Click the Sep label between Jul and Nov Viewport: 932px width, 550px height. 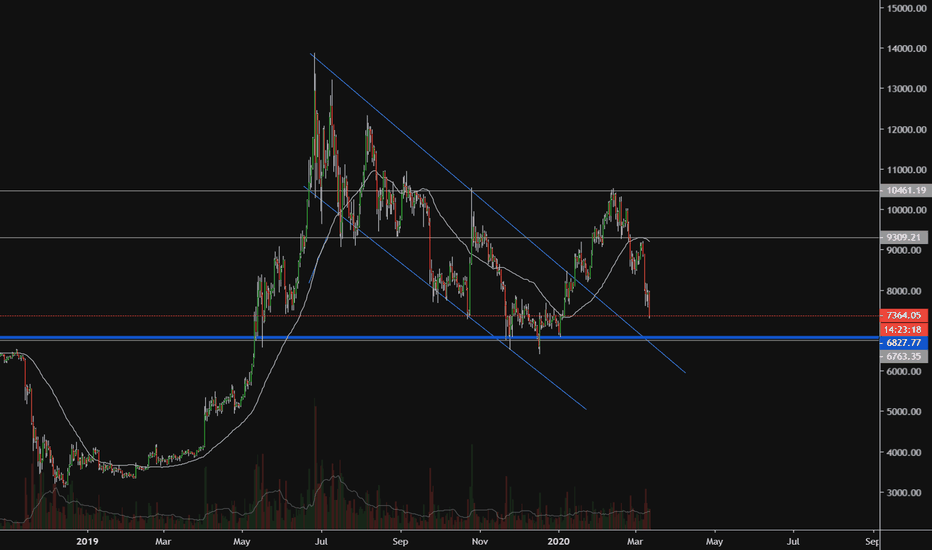pos(401,542)
